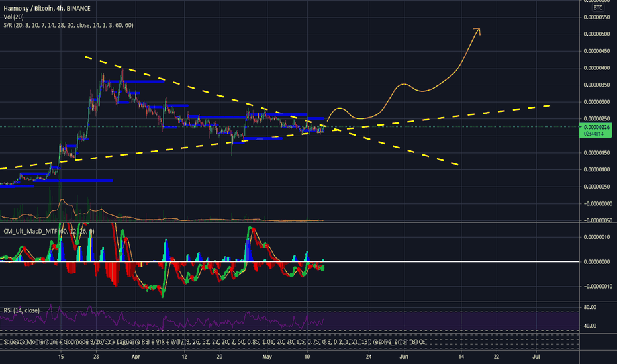Click the Apr label on time axis
This screenshot has width=617, height=364.
(136, 357)
